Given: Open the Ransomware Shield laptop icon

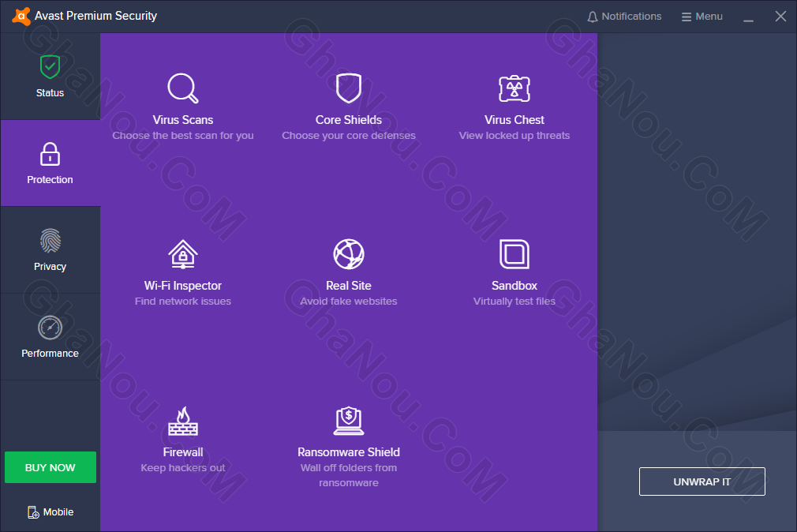Looking at the screenshot, I should (349, 421).
